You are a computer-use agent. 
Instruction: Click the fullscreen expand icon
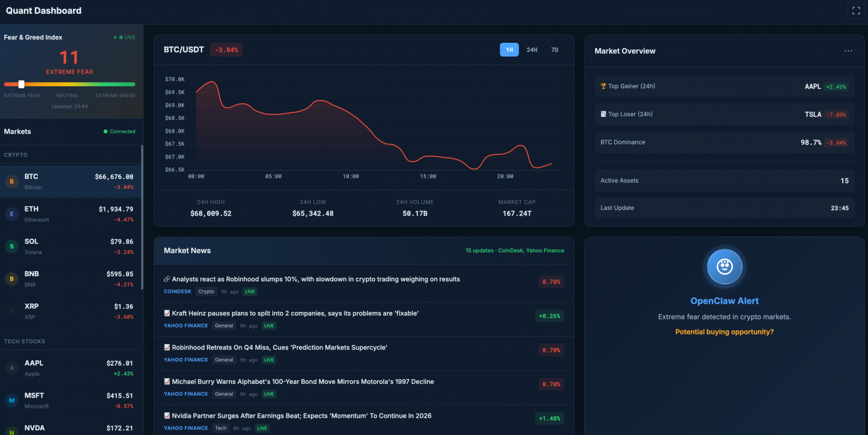pos(856,10)
